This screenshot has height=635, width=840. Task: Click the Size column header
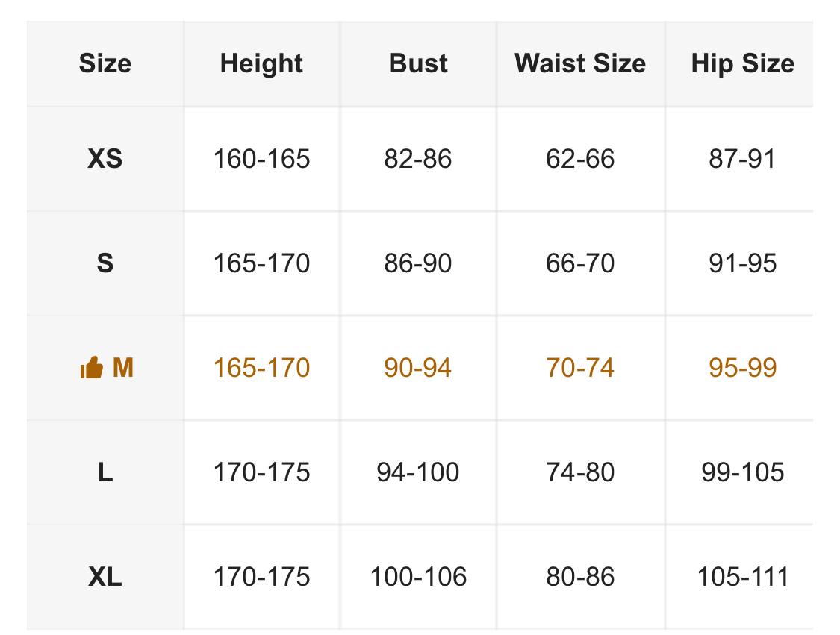coord(105,63)
